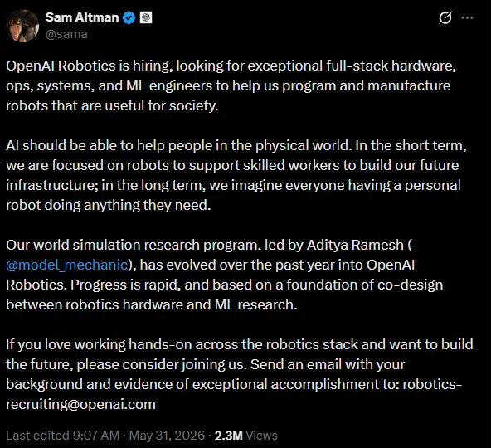Click the name Aditya Ramesh in the post

pyautogui.click(x=355, y=245)
